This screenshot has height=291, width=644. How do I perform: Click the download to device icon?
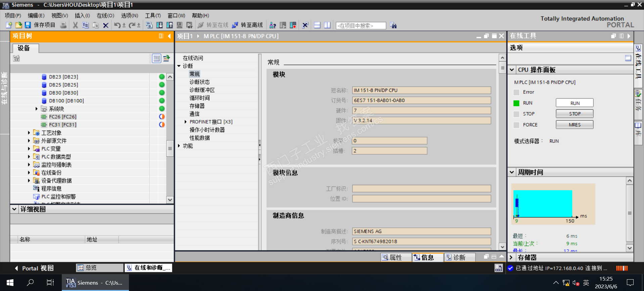(159, 25)
